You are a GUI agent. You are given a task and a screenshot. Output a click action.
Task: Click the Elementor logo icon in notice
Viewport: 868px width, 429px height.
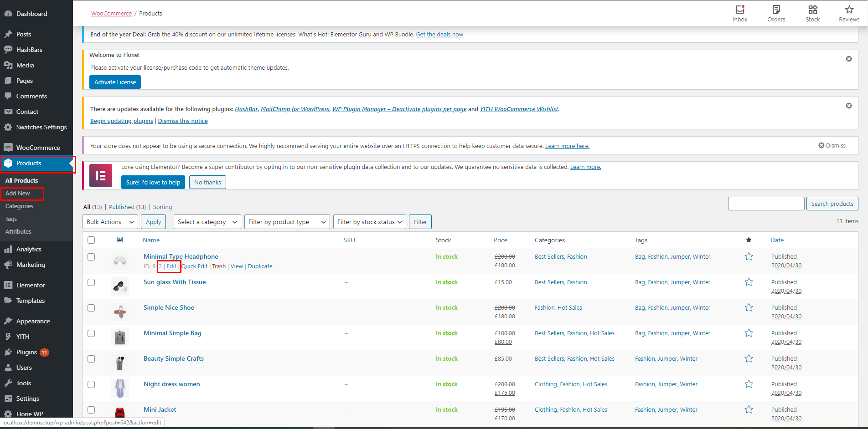(101, 175)
